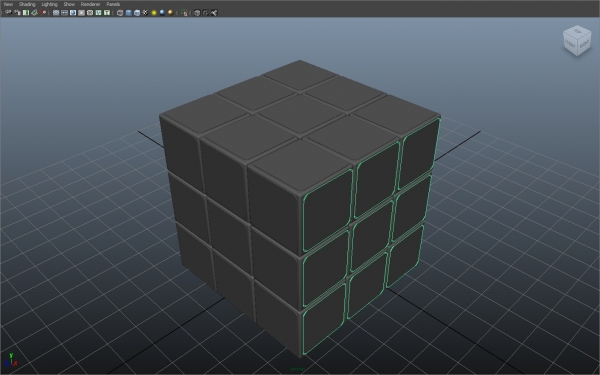
Task: Click the Image Plane icon
Action: (x=34, y=13)
